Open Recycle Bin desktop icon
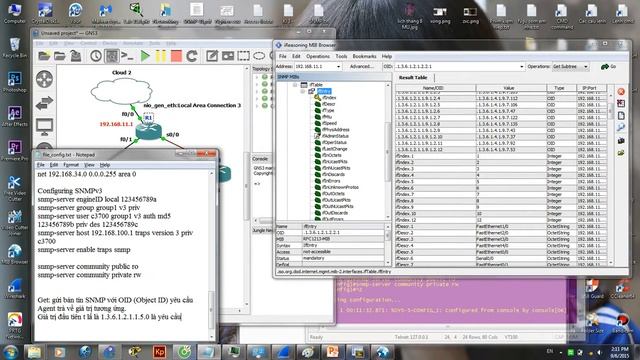Screen dimensions: 640x360 15,48
